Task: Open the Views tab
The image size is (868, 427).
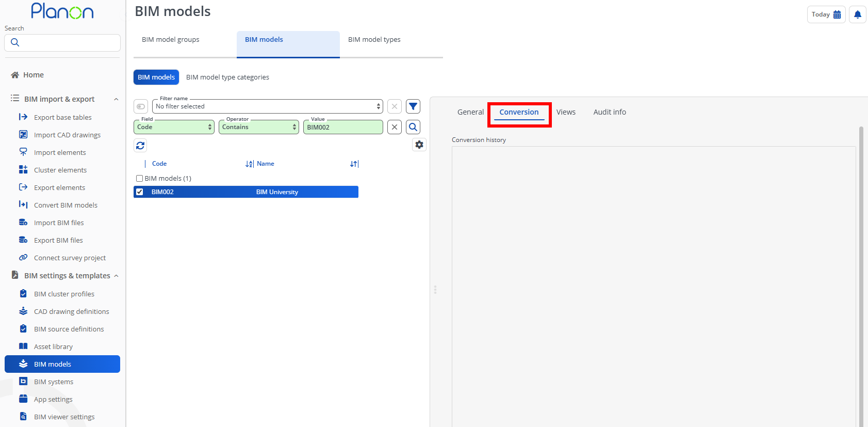Action: click(566, 112)
